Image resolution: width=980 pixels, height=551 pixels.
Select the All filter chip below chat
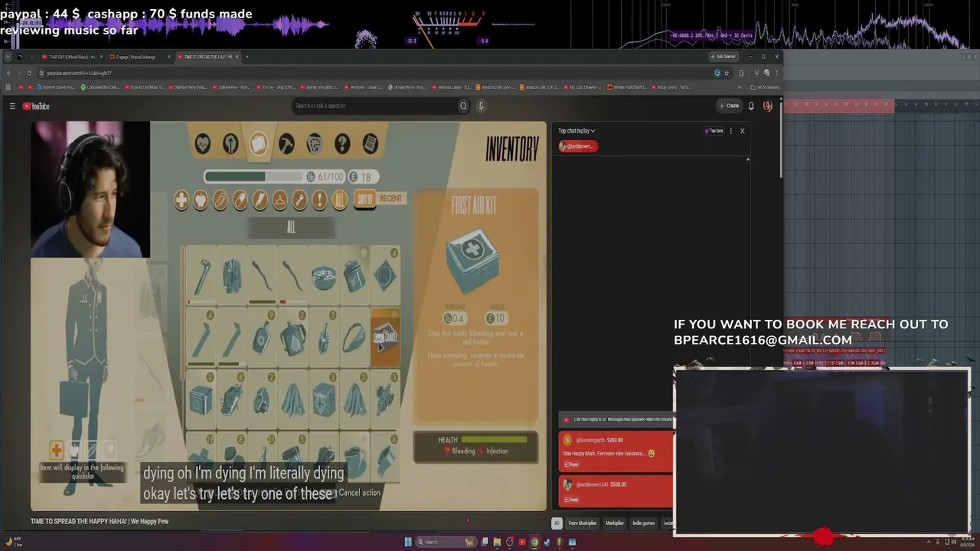[557, 523]
